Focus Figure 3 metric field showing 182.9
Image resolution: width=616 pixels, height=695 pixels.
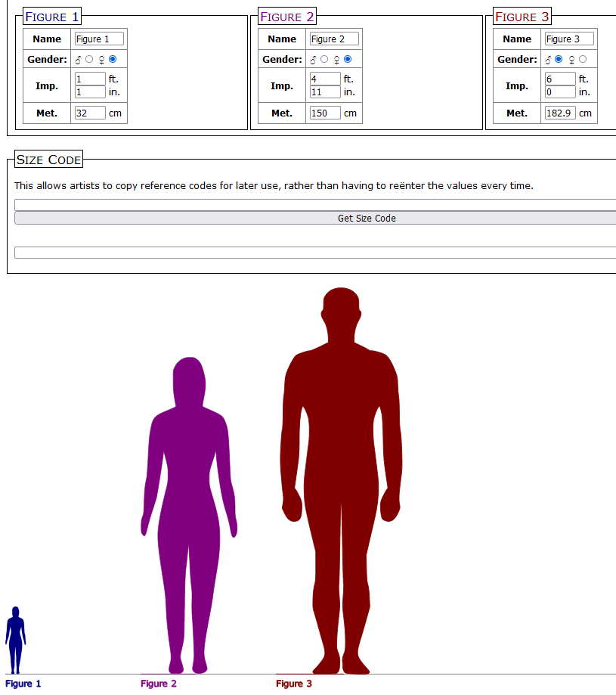[559, 113]
